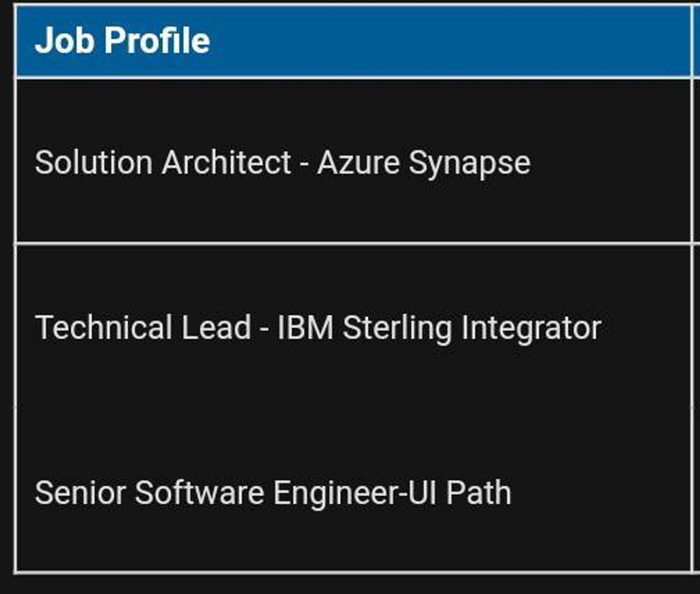
Task: Click the word "Senior" in the last row
Action: click(80, 492)
